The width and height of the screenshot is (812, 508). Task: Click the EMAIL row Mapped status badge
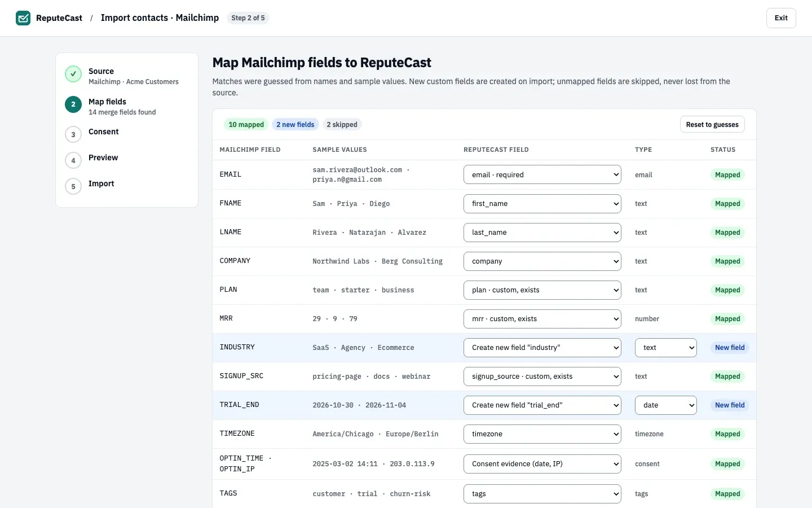coord(727,175)
